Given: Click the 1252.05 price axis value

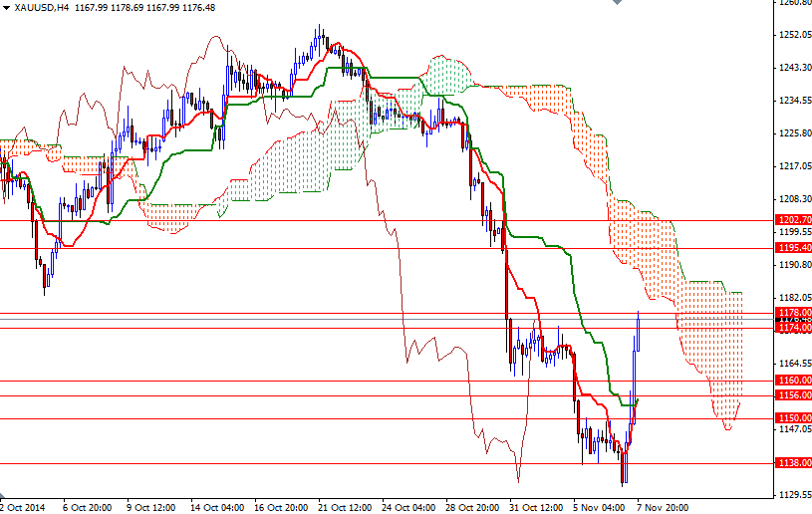Looking at the screenshot, I should (x=795, y=35).
